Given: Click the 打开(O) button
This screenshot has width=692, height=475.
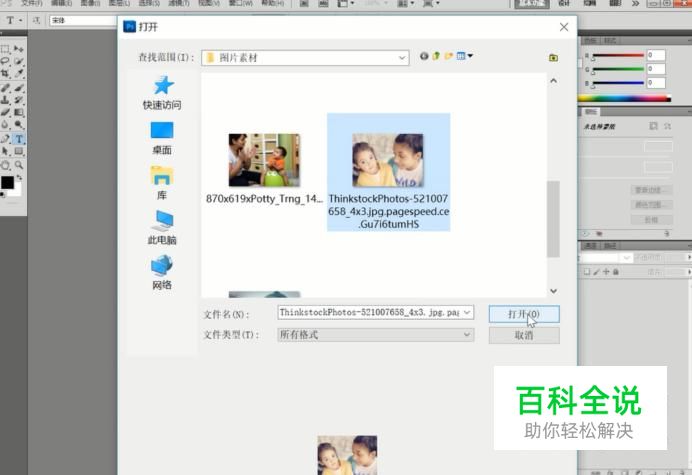Looking at the screenshot, I should coord(524,314).
